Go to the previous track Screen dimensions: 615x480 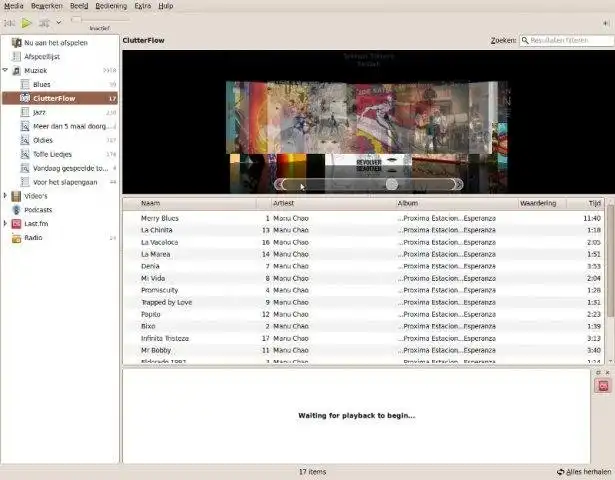pos(9,23)
